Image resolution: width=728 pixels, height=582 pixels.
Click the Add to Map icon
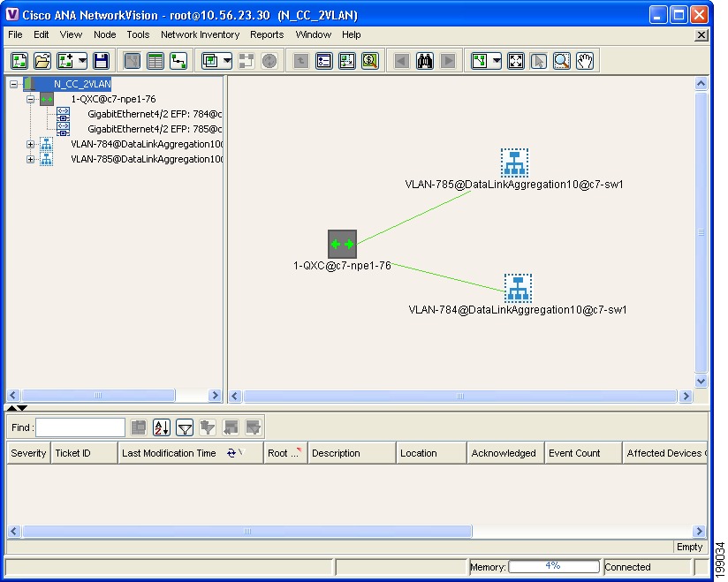[65, 61]
